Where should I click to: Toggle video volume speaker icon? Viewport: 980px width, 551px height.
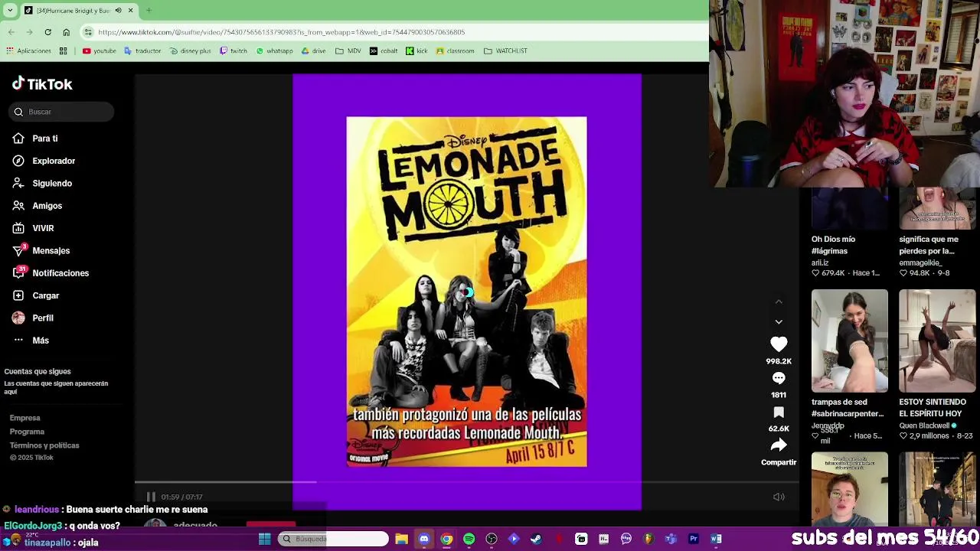(x=779, y=497)
